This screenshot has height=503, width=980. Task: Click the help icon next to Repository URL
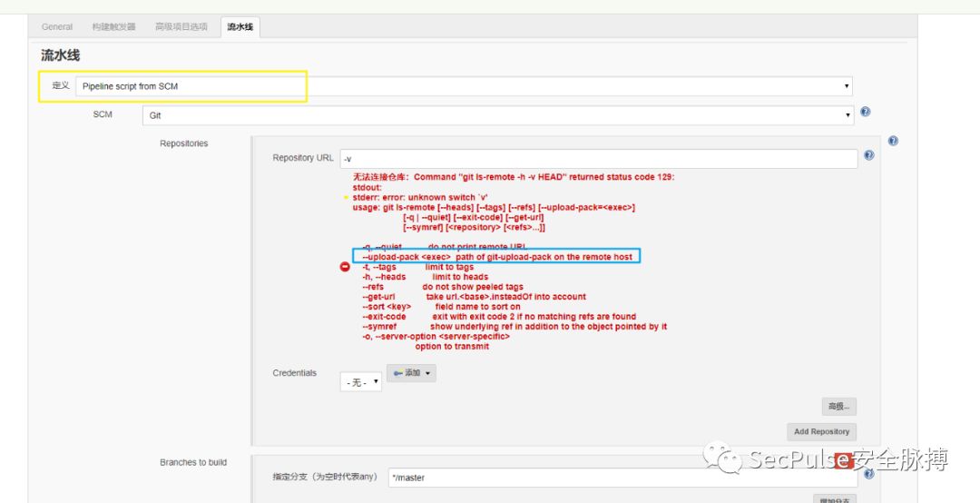[x=868, y=155]
